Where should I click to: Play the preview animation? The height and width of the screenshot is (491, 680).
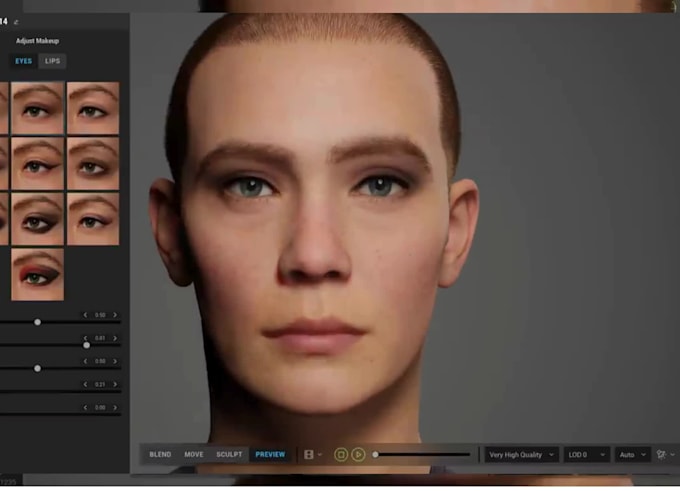click(x=358, y=455)
